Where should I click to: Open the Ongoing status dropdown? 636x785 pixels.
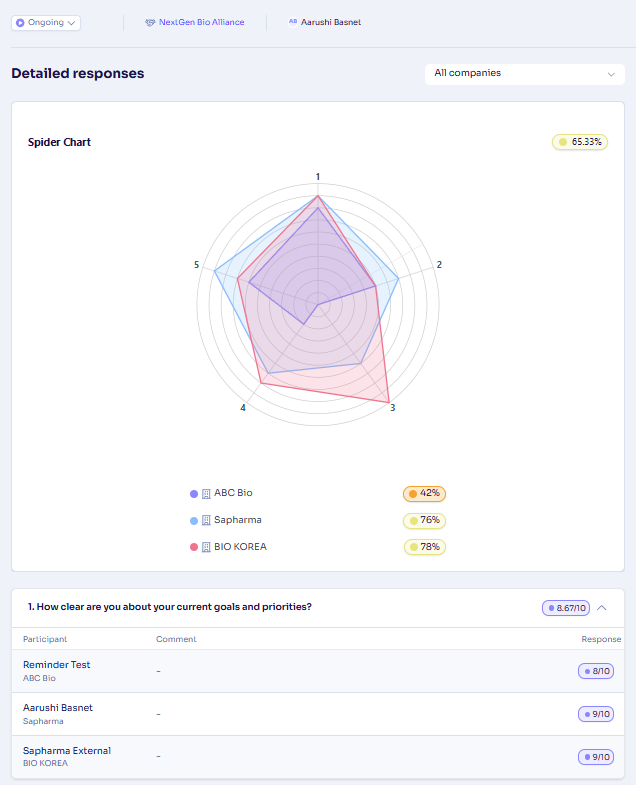pos(46,23)
